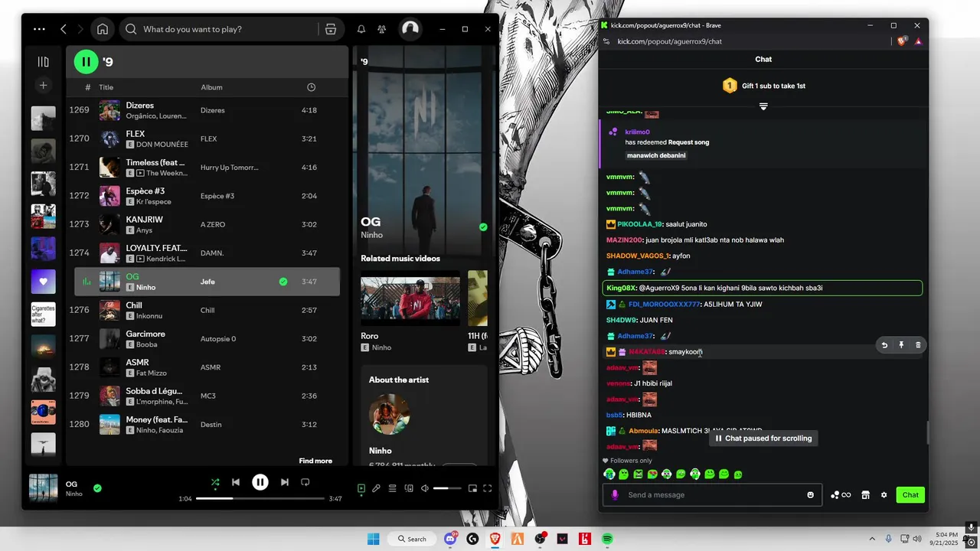Sort tracks by the Album column header
The height and width of the screenshot is (551, 980).
click(211, 87)
